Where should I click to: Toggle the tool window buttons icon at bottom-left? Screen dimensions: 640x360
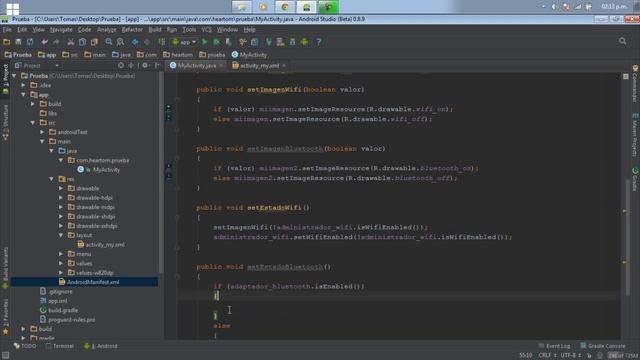pyautogui.click(x=5, y=356)
